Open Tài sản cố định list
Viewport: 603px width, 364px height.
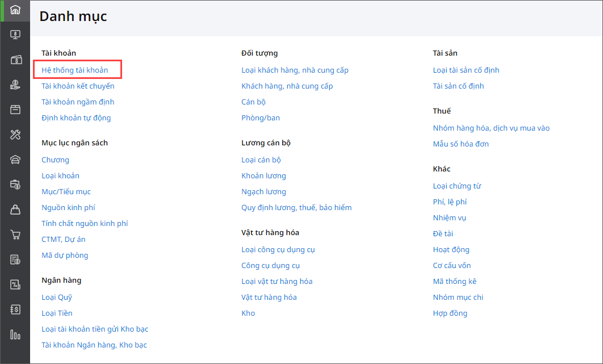pyautogui.click(x=458, y=86)
